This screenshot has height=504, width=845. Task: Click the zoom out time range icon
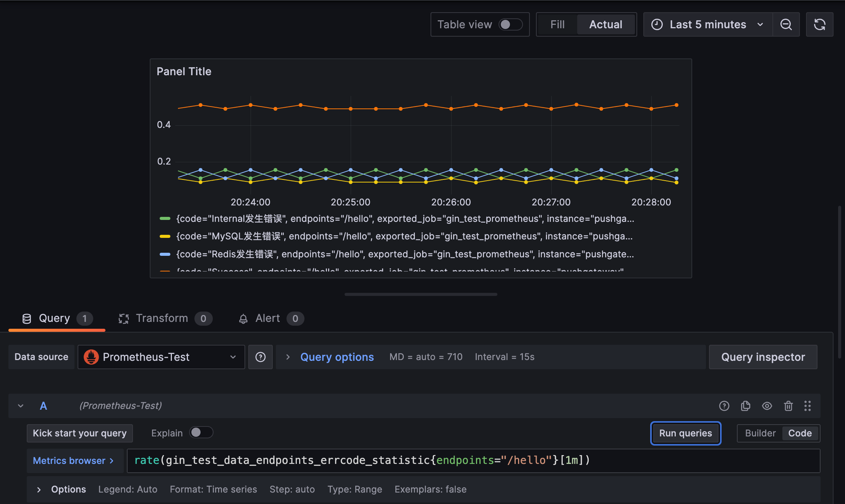point(786,24)
